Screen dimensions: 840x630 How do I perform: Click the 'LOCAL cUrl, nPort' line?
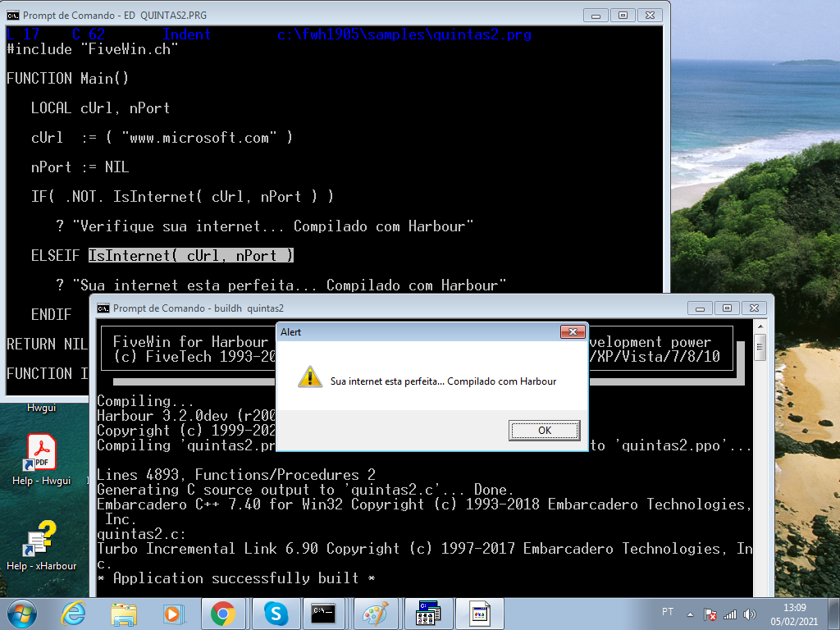pyautogui.click(x=100, y=108)
